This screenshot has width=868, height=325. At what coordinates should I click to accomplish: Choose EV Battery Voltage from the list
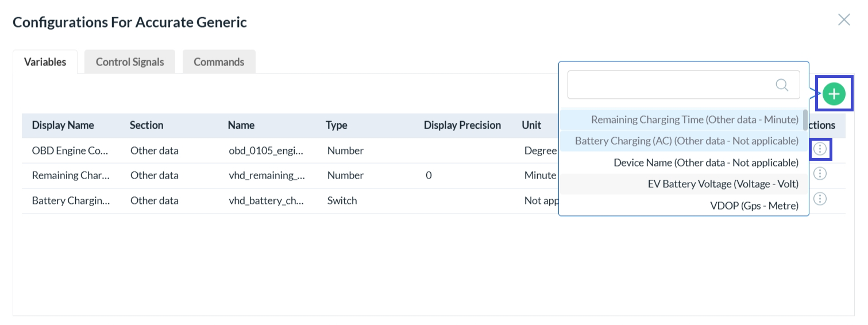click(723, 184)
